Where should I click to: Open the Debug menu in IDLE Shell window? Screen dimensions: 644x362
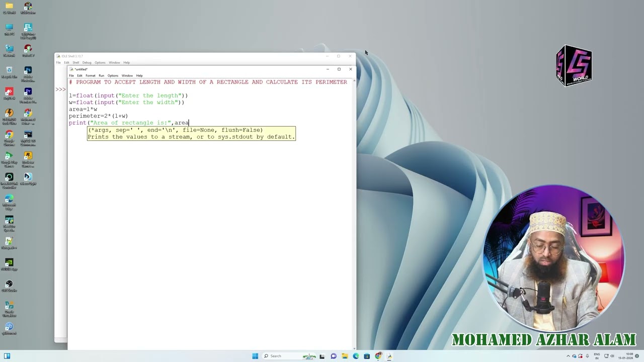(87, 62)
